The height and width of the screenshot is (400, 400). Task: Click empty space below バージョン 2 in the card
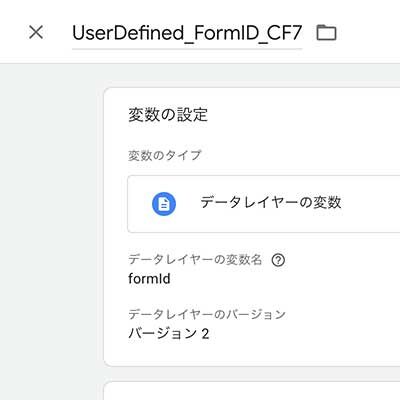pyautogui.click(x=252, y=353)
